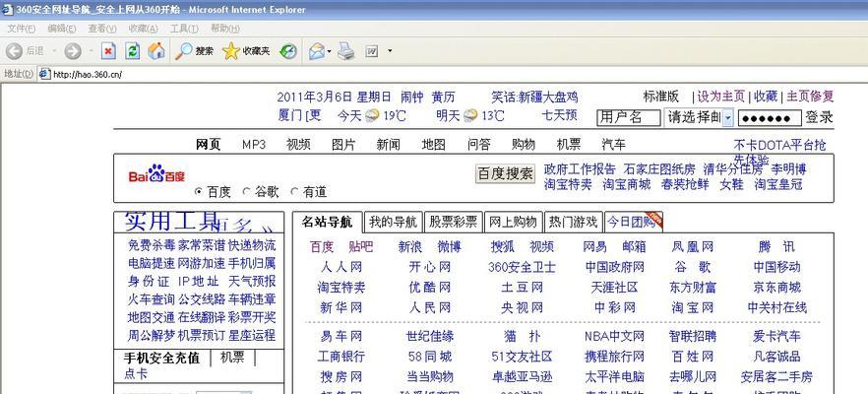Click the Forward arrow button
Viewport: 868px width, 394px height.
coord(73,51)
